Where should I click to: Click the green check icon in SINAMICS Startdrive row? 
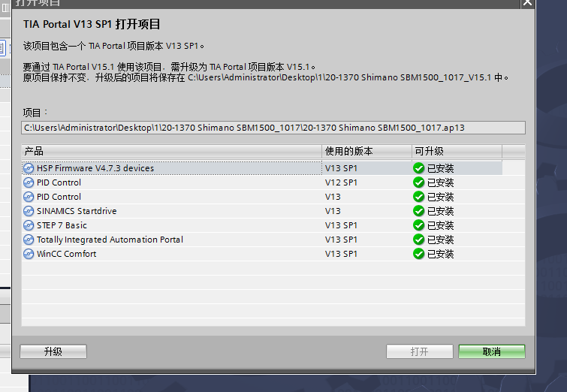419,211
